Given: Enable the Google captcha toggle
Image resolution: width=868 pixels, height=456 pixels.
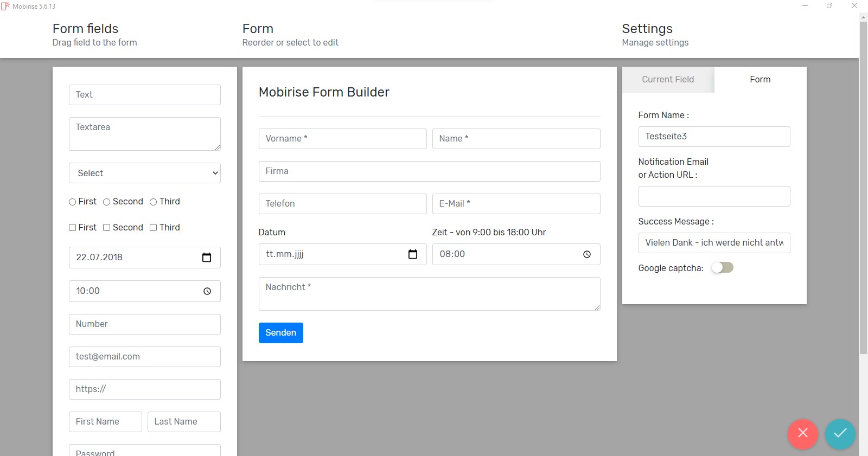Looking at the screenshot, I should point(722,268).
